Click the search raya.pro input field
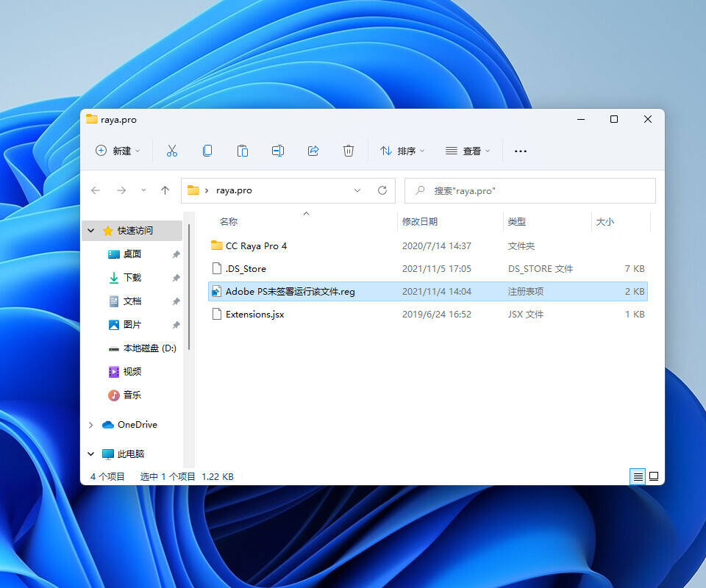This screenshot has height=588, width=706. pyautogui.click(x=537, y=190)
